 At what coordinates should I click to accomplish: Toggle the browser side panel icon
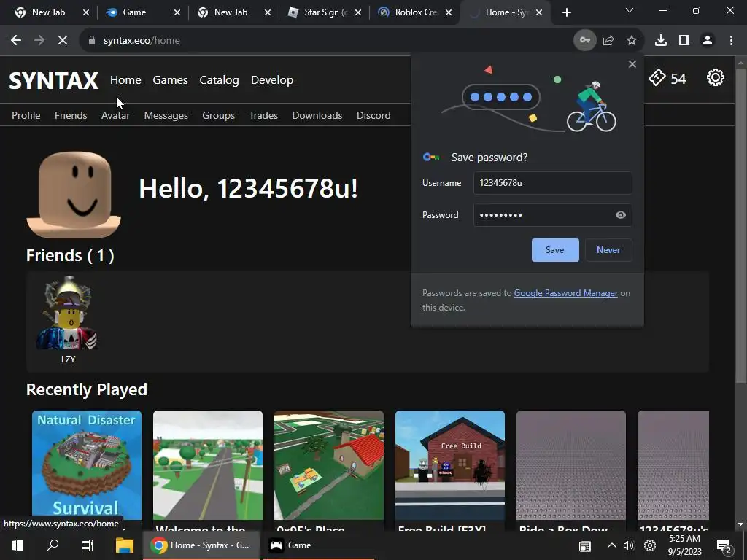pyautogui.click(x=684, y=41)
